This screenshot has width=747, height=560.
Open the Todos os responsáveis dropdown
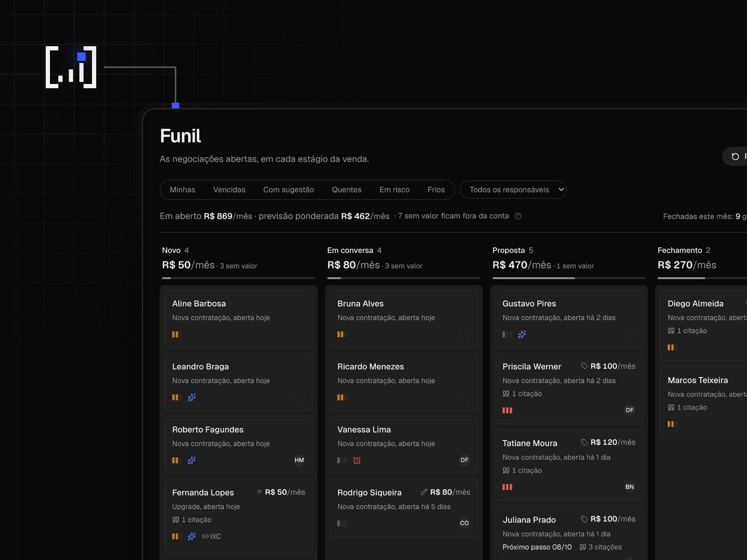tap(513, 189)
